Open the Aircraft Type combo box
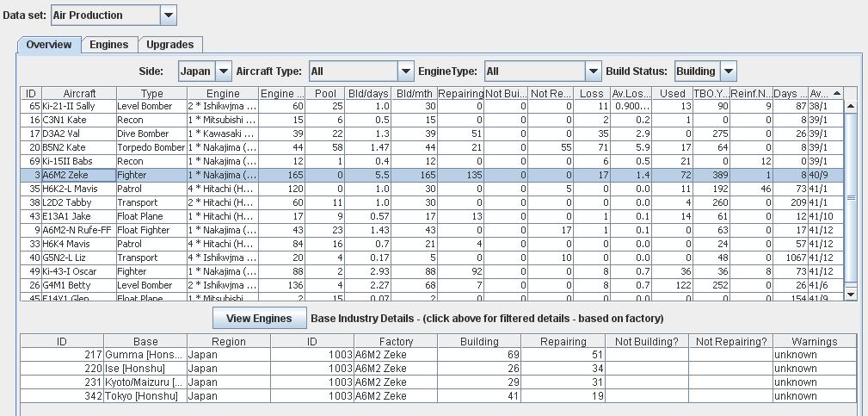Screen dimensions: 868x416 (405, 71)
